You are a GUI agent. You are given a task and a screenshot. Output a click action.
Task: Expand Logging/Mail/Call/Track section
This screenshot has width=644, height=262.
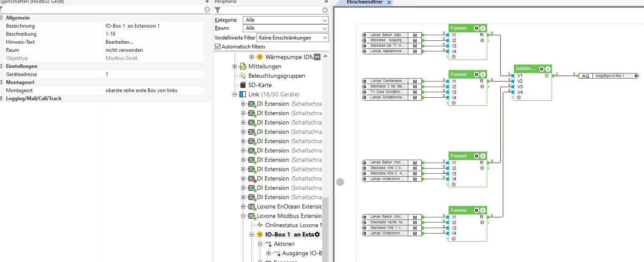(x=1, y=99)
